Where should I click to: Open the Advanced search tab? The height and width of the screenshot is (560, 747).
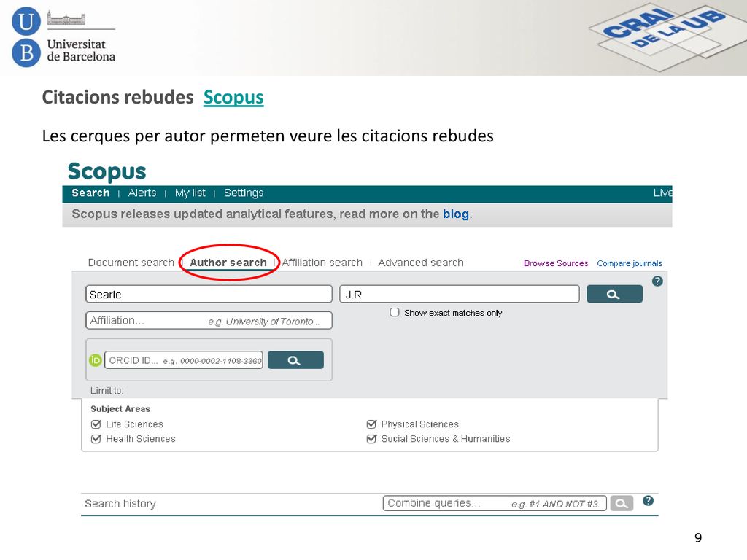(421, 262)
